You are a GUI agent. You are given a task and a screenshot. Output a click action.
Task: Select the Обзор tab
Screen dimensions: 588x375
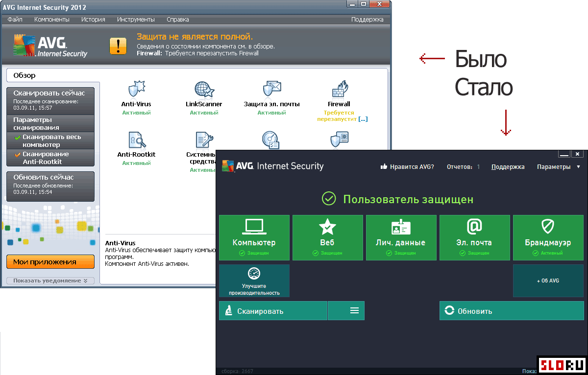tap(53, 75)
